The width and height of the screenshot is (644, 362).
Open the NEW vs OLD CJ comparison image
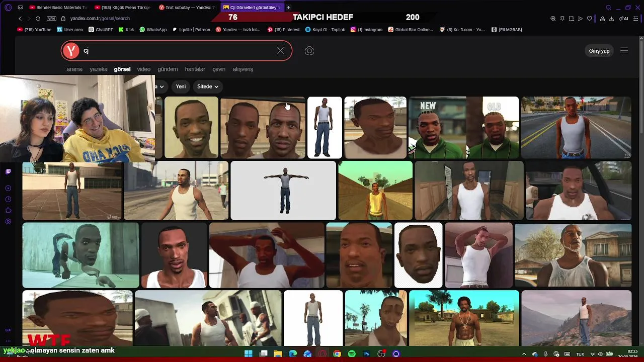[x=463, y=128]
